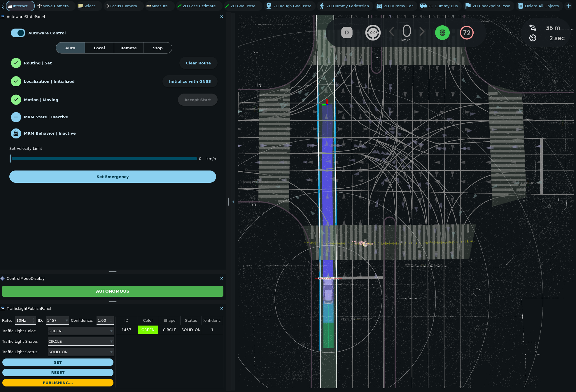The image size is (576, 392).
Task: Select the 2D Dummy Pedestrian tool
Action: tap(344, 6)
